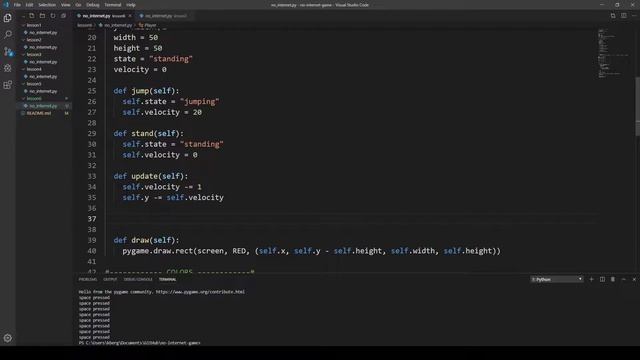The image size is (640, 360).
Task: Open the editor More Actions menu
Action: 634,16
